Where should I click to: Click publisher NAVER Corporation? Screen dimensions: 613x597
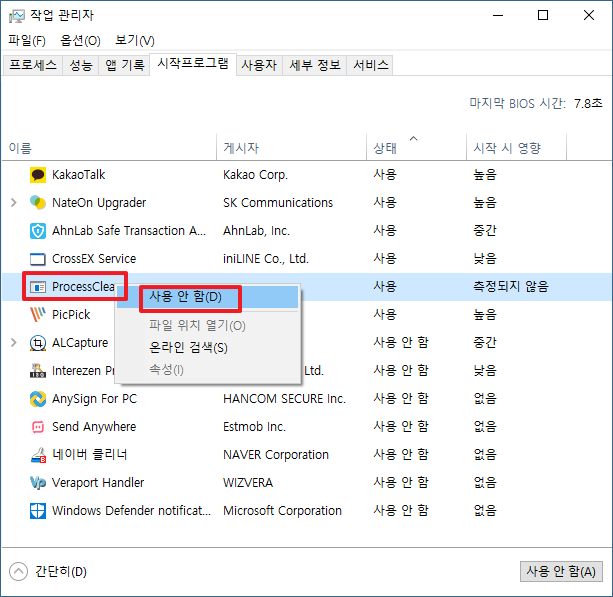click(x=276, y=455)
